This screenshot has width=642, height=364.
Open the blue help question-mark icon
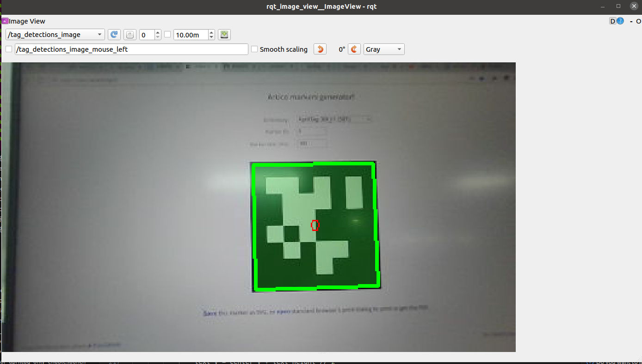tap(620, 21)
